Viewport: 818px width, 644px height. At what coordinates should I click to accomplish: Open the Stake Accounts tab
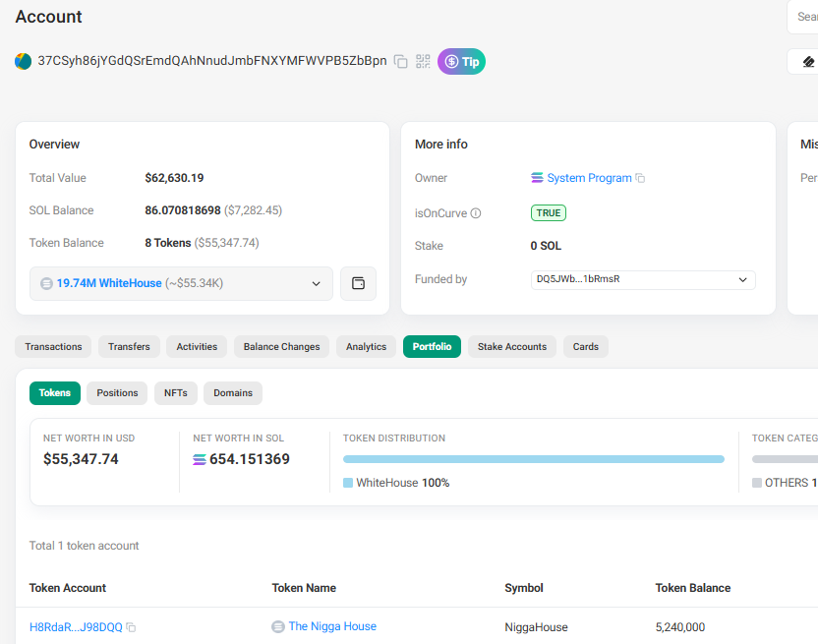[x=512, y=346]
